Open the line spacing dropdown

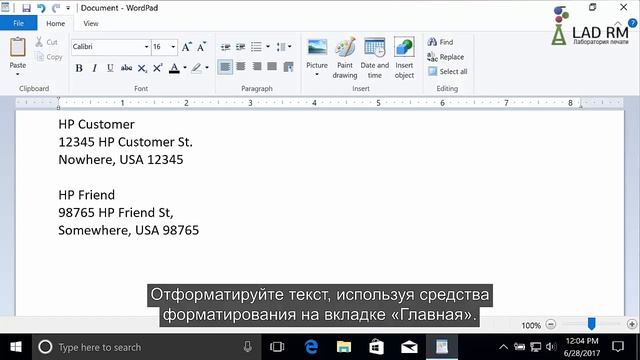pos(284,47)
